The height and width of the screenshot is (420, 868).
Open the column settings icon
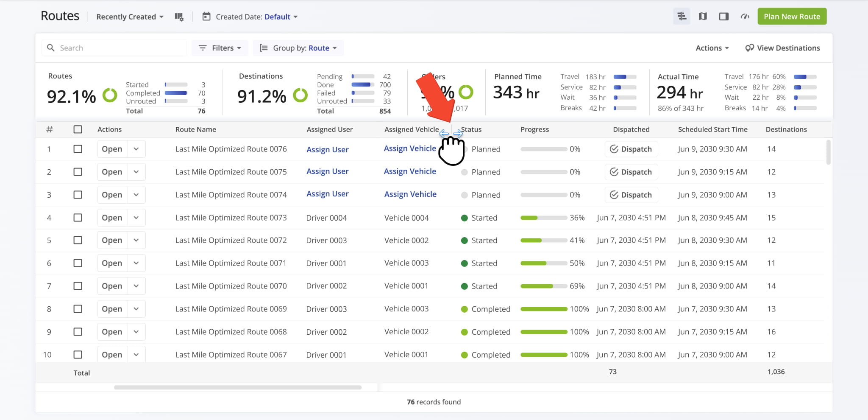pos(179,17)
